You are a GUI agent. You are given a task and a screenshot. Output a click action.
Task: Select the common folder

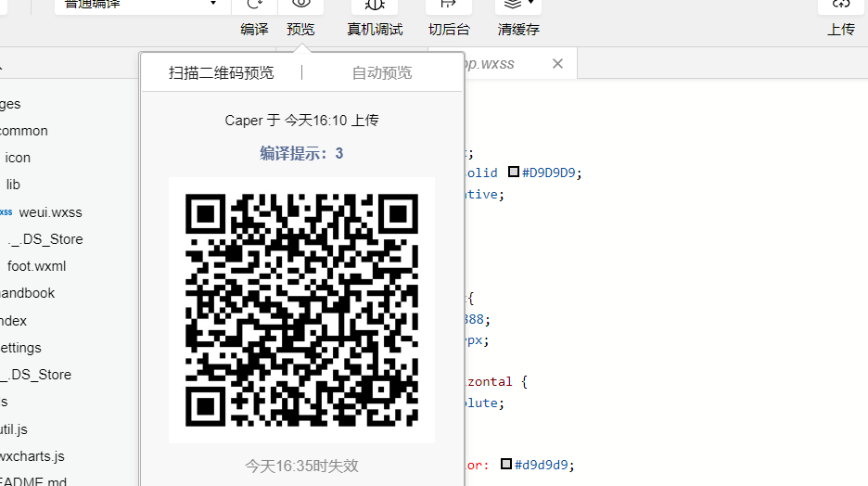click(23, 131)
